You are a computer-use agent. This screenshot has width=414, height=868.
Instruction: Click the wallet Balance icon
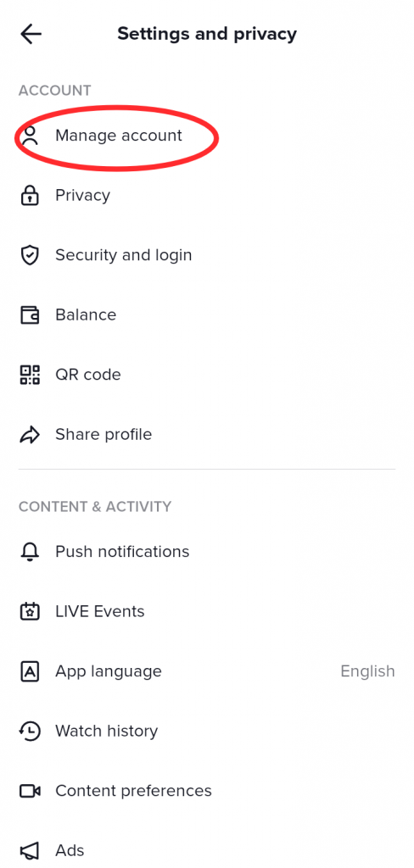click(x=30, y=315)
